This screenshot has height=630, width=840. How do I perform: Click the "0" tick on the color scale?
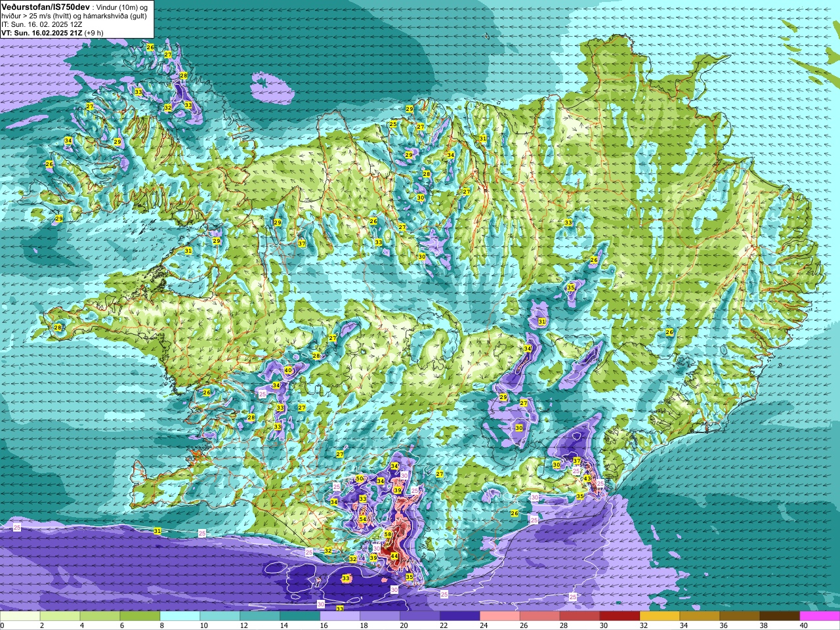3,625
